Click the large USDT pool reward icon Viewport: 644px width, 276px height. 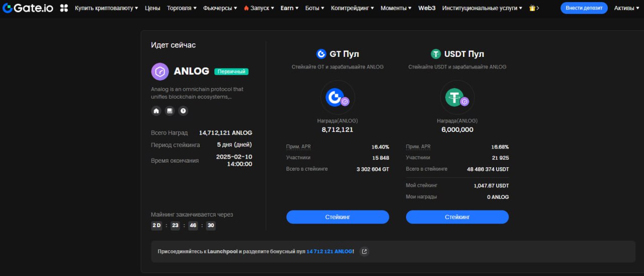(457, 98)
